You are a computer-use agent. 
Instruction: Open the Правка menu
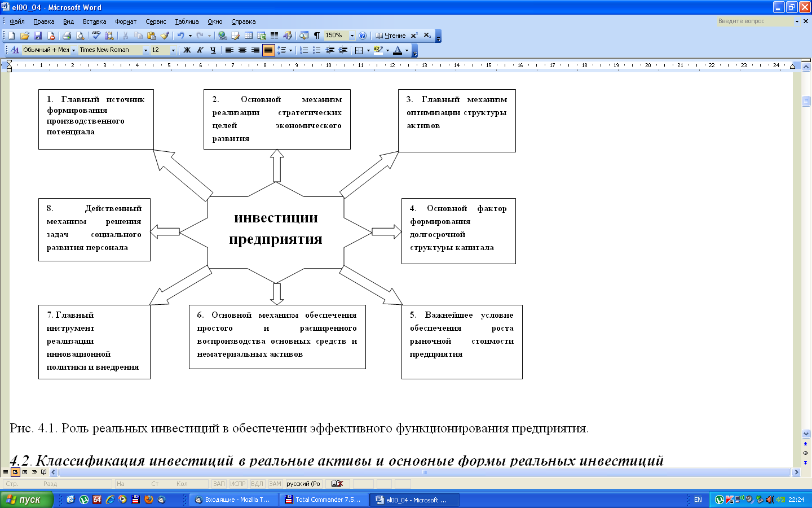43,21
